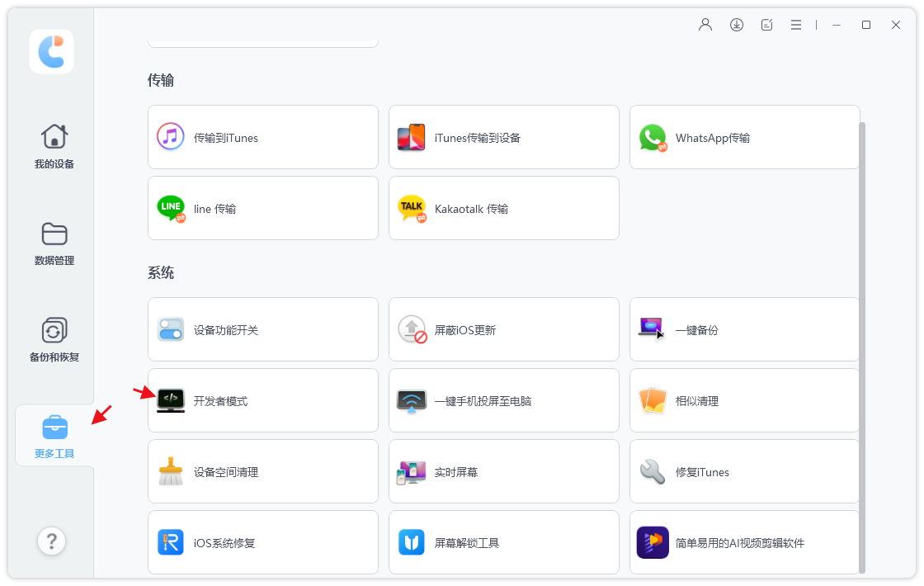Open the 实时屏幕 live screen tool
Image resolution: width=924 pixels, height=586 pixels.
click(x=503, y=471)
